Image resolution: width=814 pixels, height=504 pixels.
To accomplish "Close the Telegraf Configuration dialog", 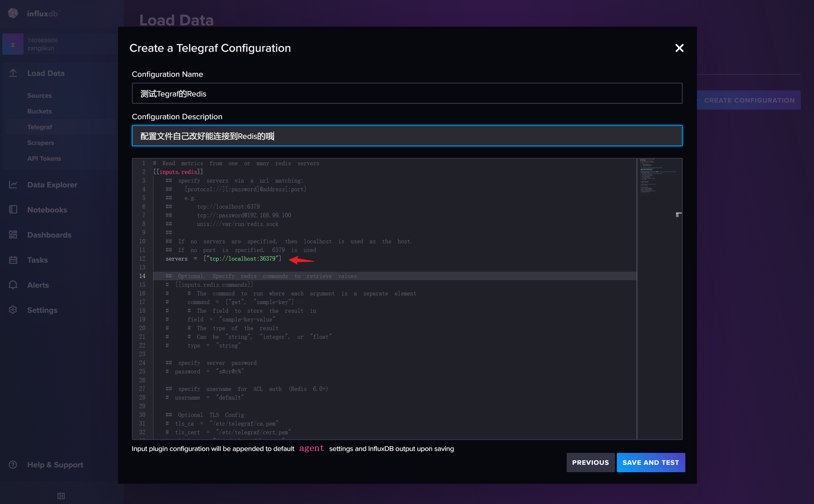I will click(679, 48).
